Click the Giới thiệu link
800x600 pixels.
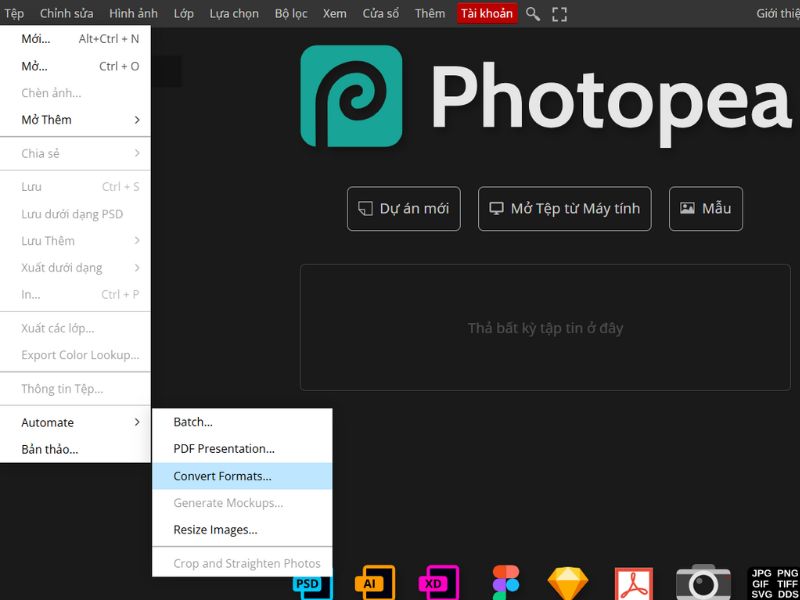pos(778,14)
